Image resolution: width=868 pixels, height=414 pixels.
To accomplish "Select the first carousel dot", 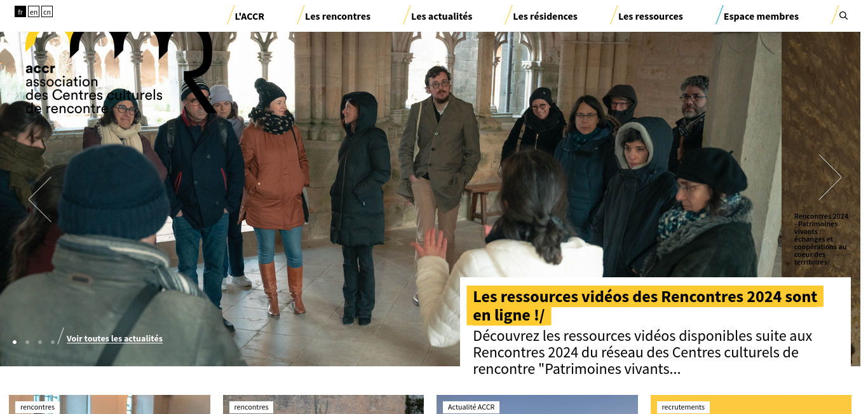I will (15, 342).
